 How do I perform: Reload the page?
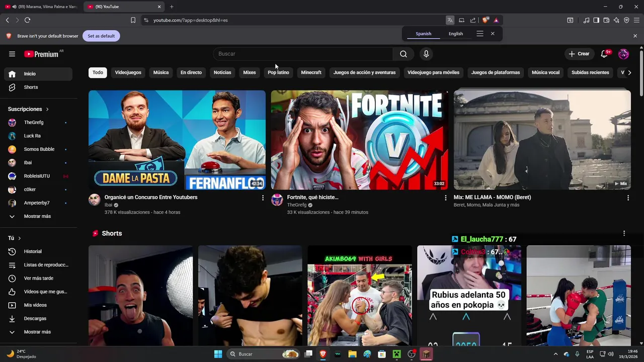27,20
